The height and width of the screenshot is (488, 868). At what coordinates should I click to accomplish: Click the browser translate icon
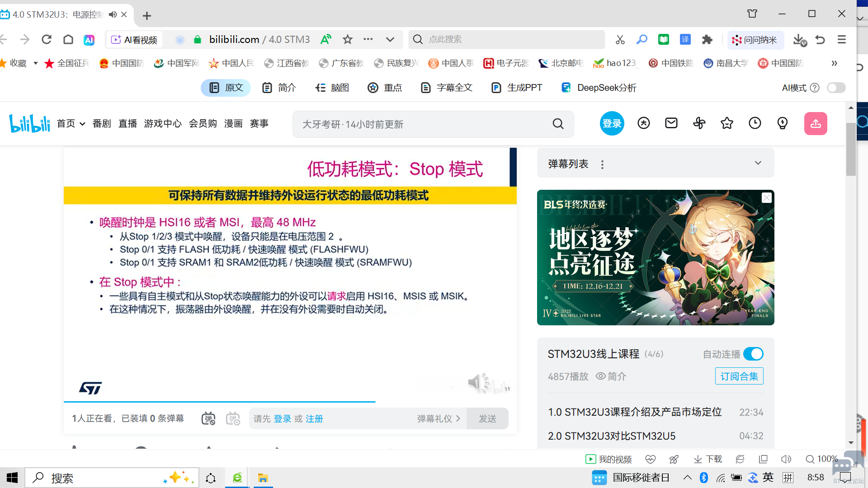685,40
